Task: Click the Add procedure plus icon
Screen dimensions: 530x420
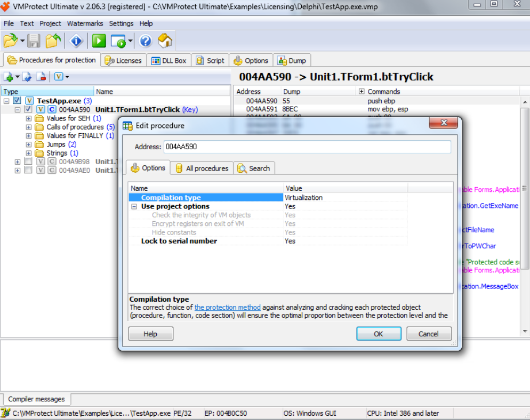Action: (9, 77)
